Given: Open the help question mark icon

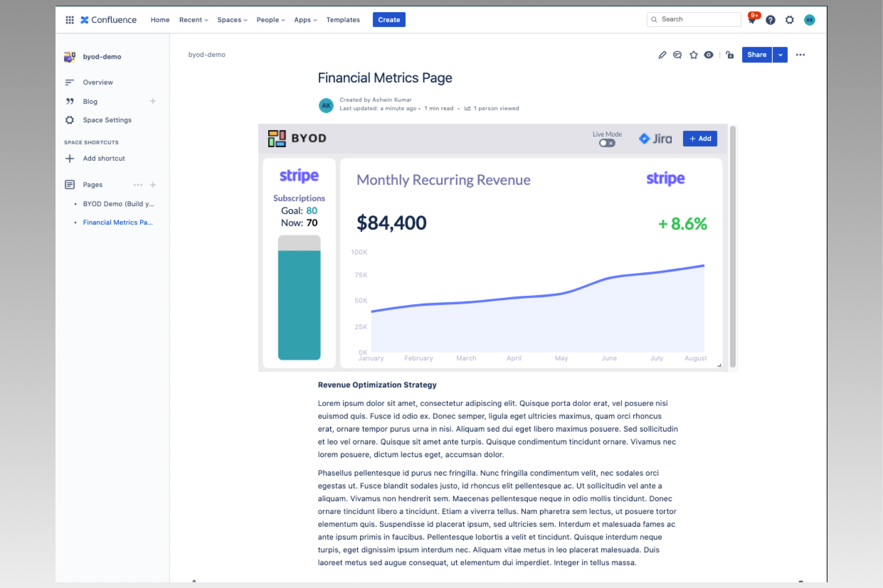Looking at the screenshot, I should pyautogui.click(x=771, y=20).
